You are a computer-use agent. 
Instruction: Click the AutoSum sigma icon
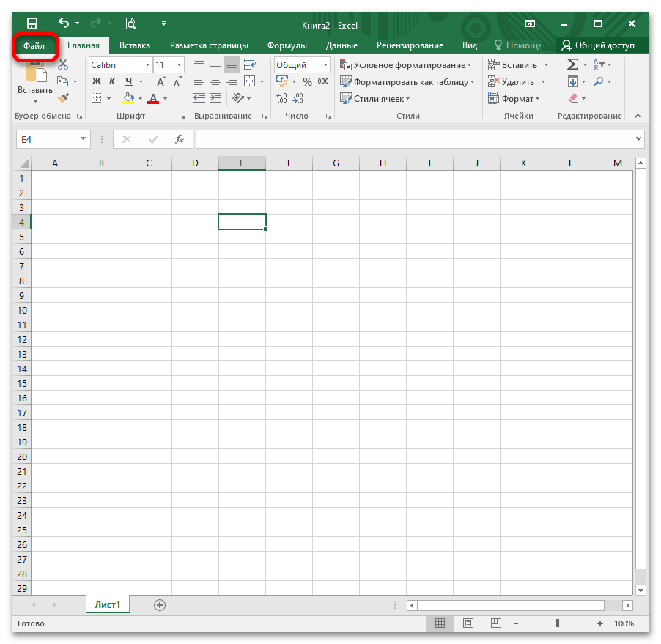pyautogui.click(x=572, y=64)
